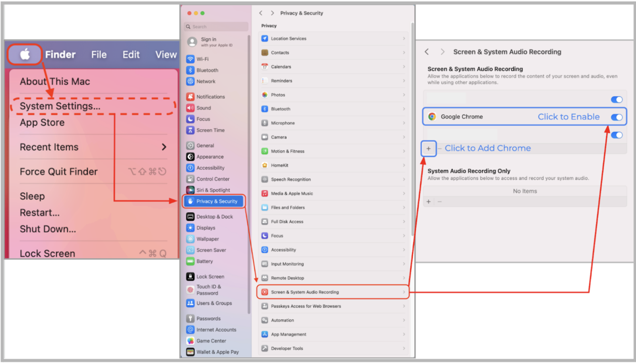
Task: Open Contacts row chevron
Action: [404, 52]
